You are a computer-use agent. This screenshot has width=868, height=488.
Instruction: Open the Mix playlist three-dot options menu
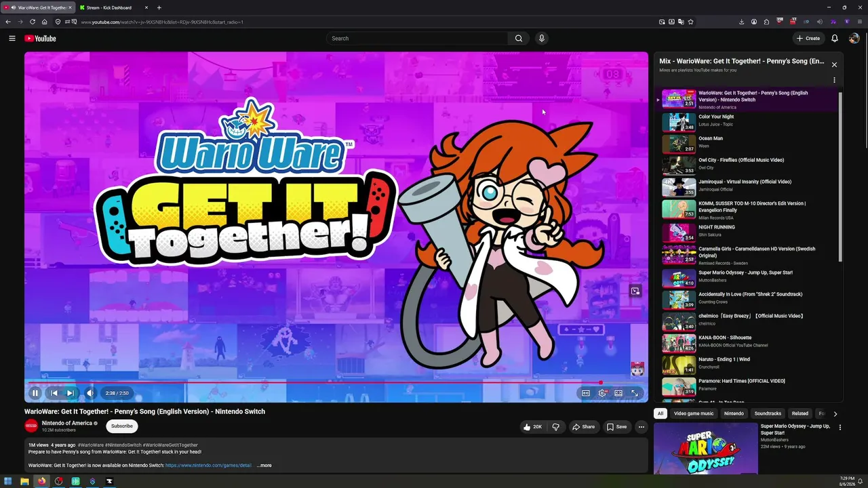[834, 80]
